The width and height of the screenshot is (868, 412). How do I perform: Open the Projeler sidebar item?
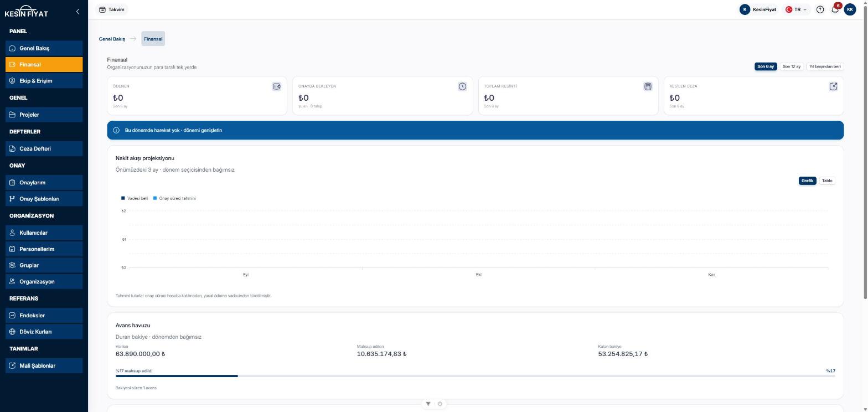click(44, 115)
